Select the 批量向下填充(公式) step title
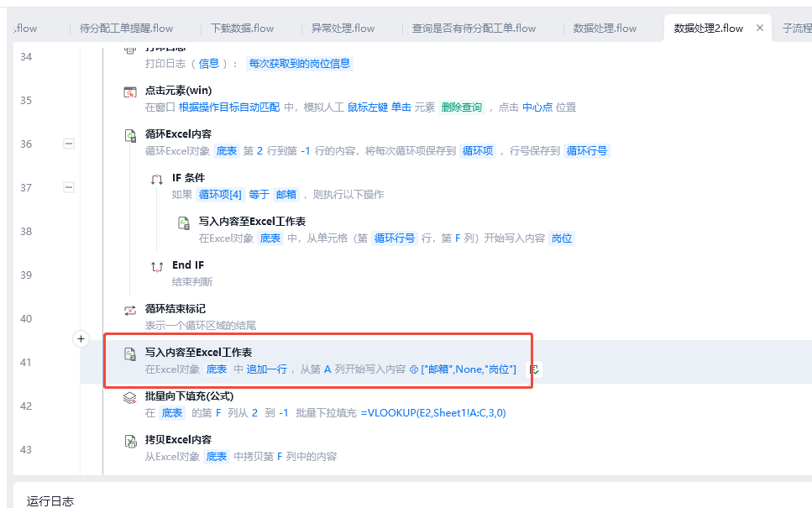Viewport: 812px width, 508px height. tap(189, 395)
